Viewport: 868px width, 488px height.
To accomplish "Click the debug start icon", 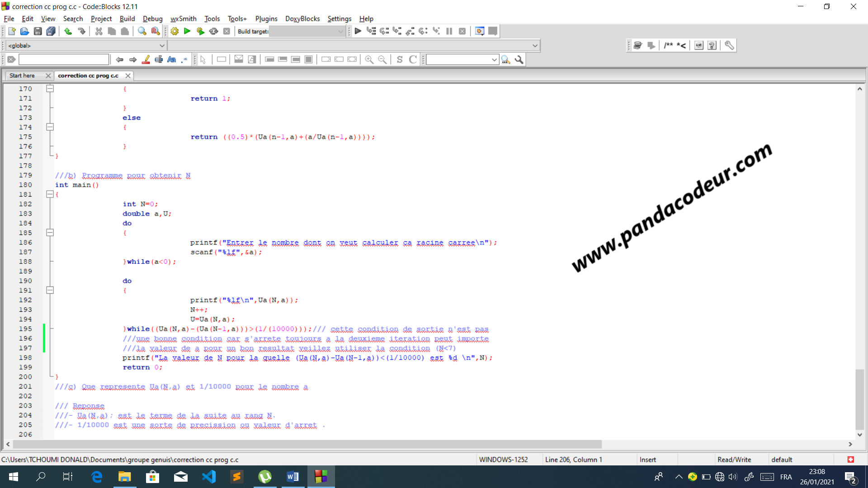I will click(357, 30).
